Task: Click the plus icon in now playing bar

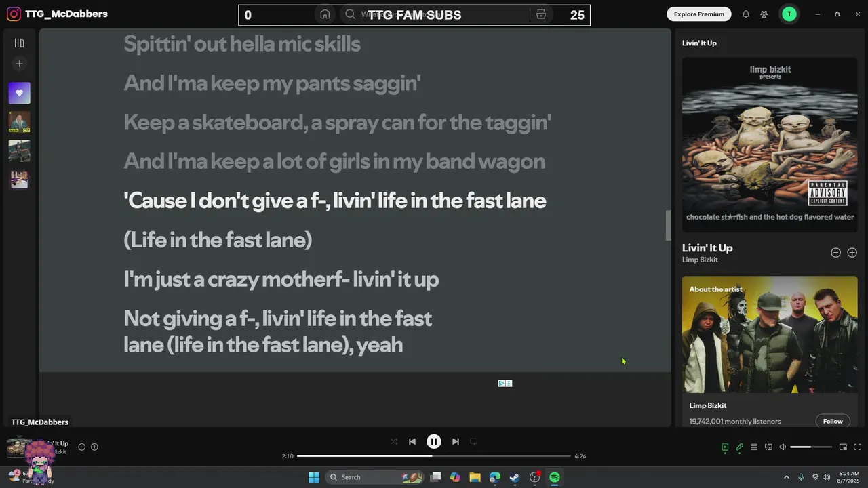Action: point(94,447)
